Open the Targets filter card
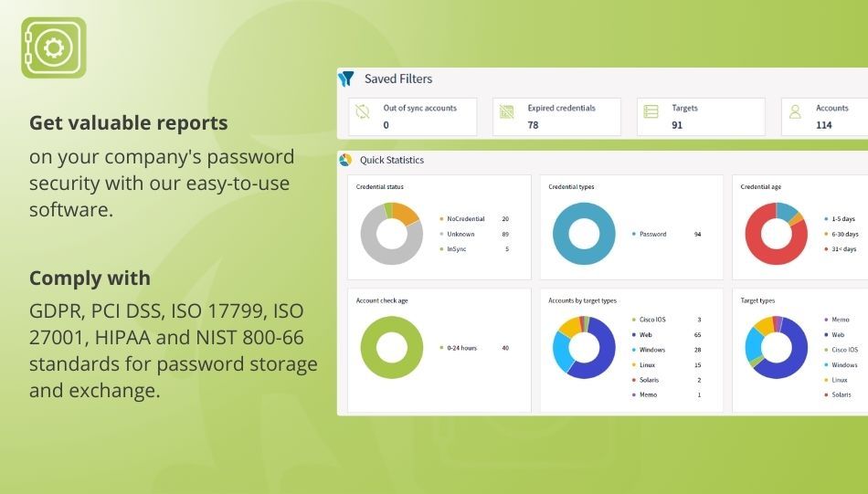Viewport: 868px width, 494px height. pyautogui.click(x=702, y=117)
